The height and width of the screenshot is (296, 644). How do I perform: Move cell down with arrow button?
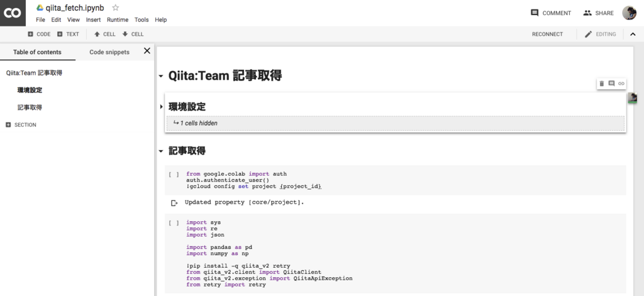point(133,34)
